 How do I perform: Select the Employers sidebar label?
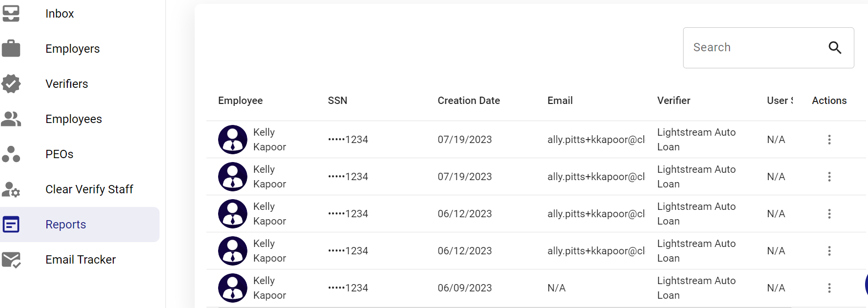point(72,49)
